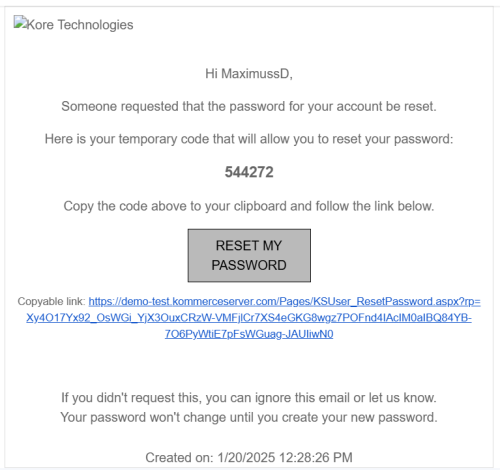
Task: Click the word 'clipboard' in the instructions
Action: [260, 206]
